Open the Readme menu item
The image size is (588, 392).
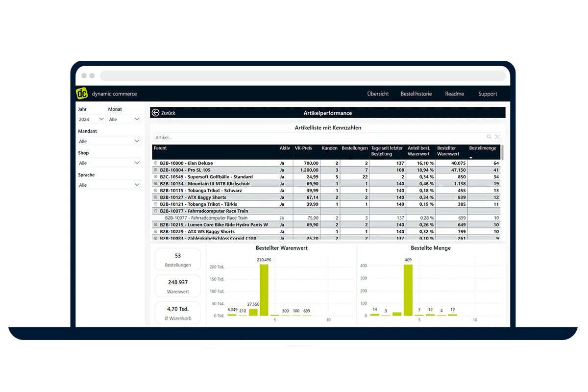point(454,94)
